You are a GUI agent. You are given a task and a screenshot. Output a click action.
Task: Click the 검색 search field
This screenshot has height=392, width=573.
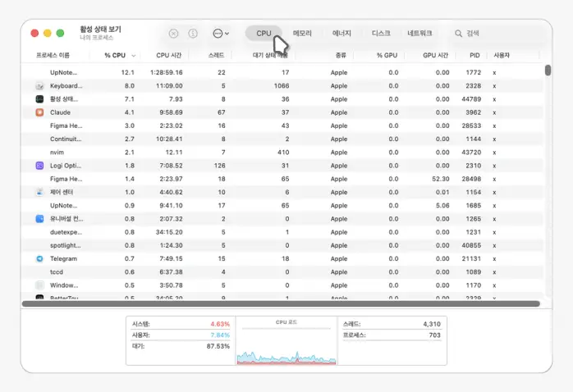tap(497, 34)
